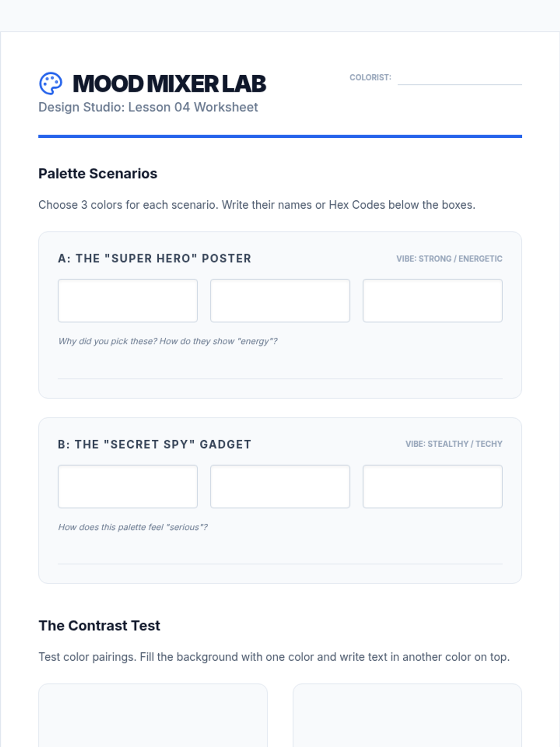Click the Palette Scenarios heading
Screen dimensions: 560x747
(98, 174)
